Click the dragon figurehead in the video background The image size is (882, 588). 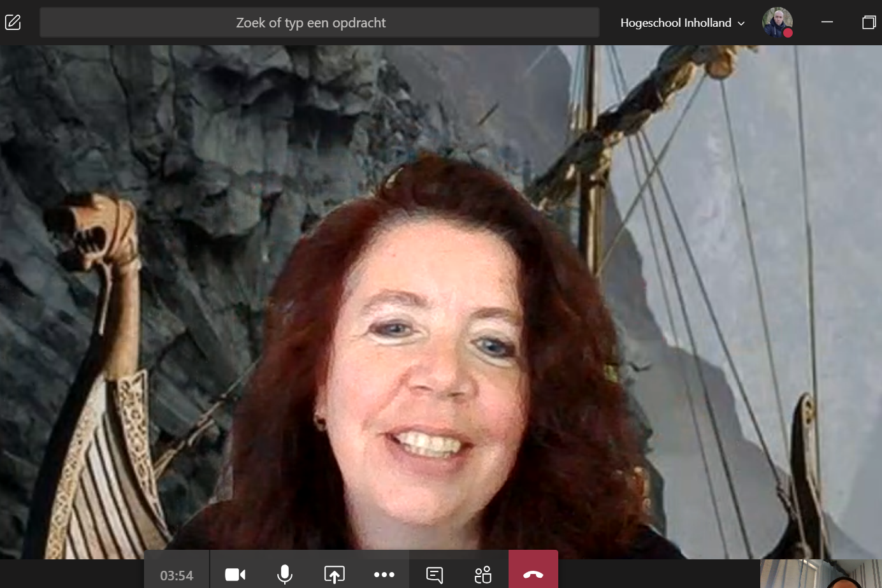click(96, 236)
